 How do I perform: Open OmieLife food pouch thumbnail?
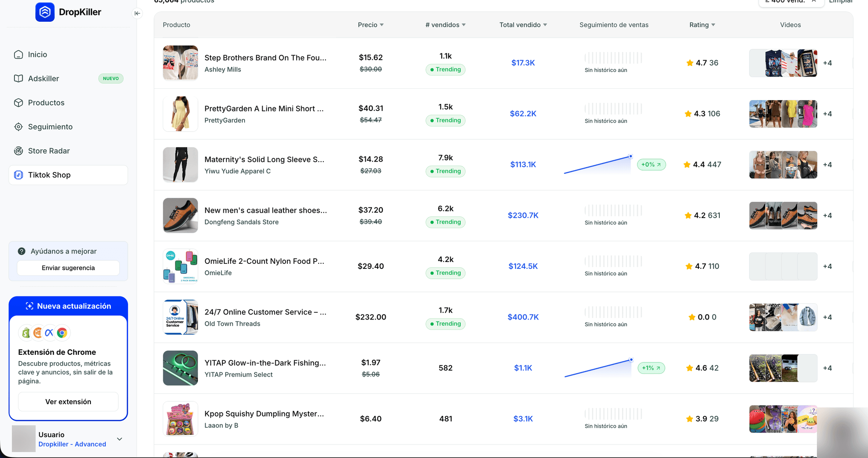(180, 266)
